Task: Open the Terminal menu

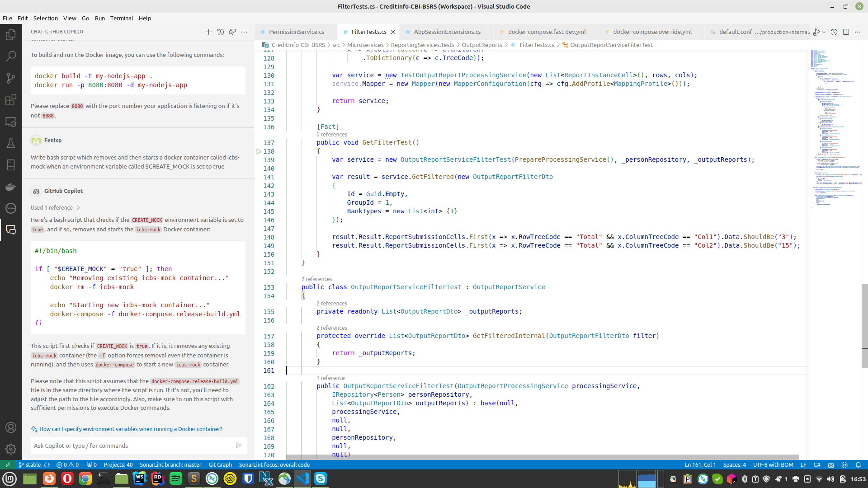Action: pyautogui.click(x=121, y=18)
